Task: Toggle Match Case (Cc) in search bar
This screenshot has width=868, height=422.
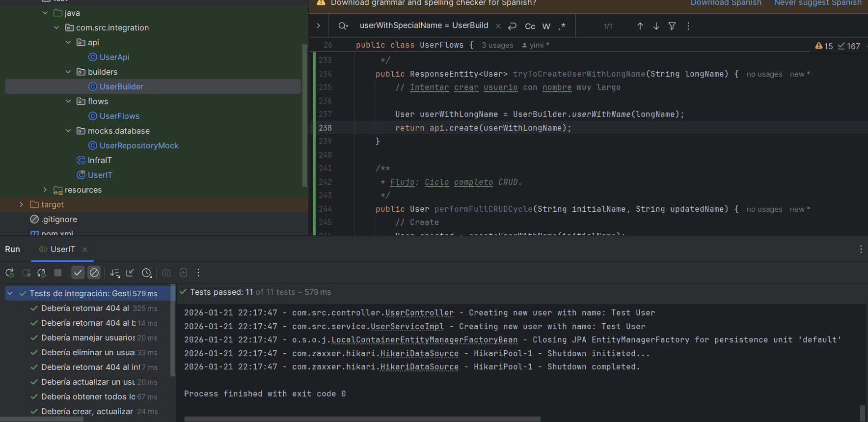Action: point(530,26)
